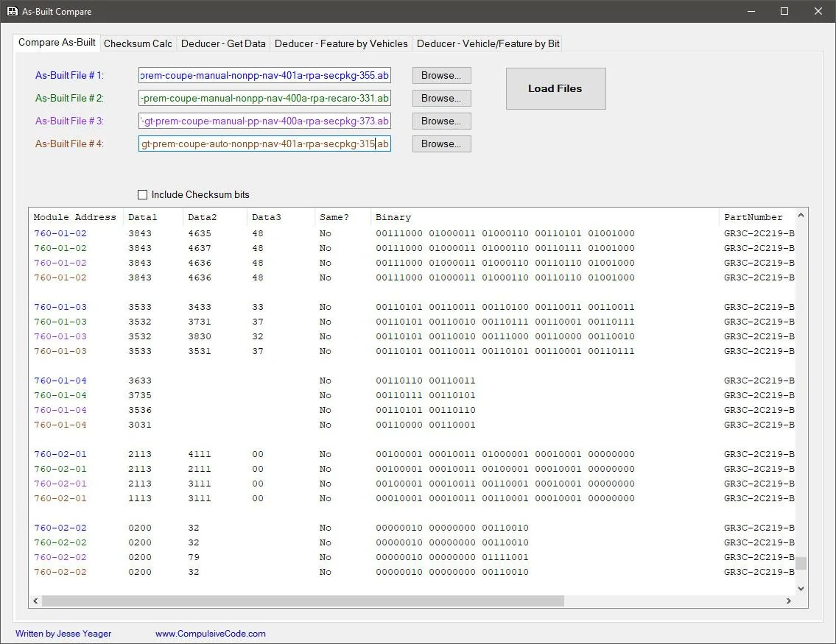Viewport: 836px width, 644px height.
Task: Switch to the Compare As-Built tab
Action: (57, 43)
